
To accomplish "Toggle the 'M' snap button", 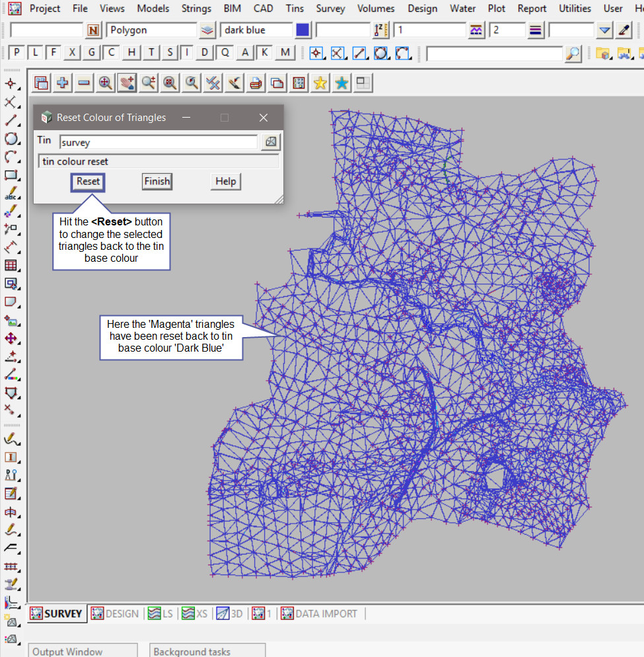I will coord(285,53).
